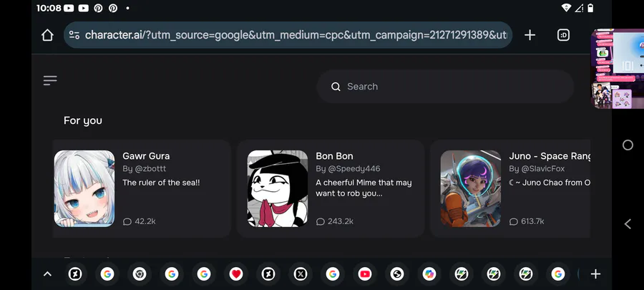Open site info icon in address bar
Image resolution: width=644 pixels, height=290 pixels.
[74, 35]
